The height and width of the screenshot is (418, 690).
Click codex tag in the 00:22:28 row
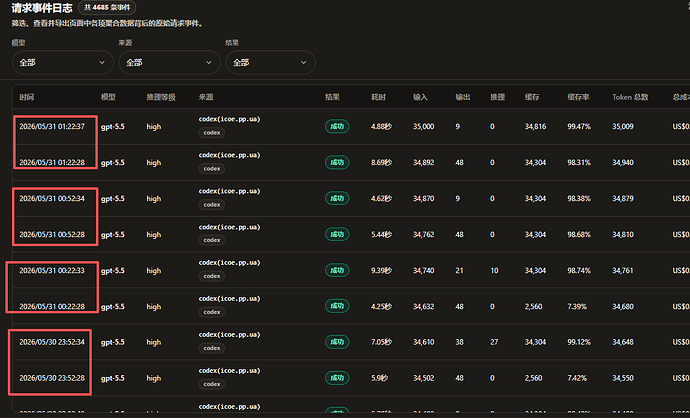tap(212, 312)
